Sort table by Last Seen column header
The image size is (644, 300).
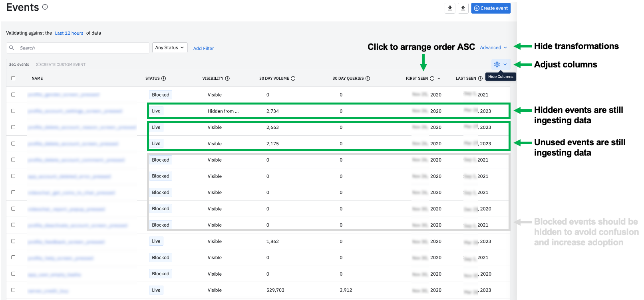pos(466,79)
